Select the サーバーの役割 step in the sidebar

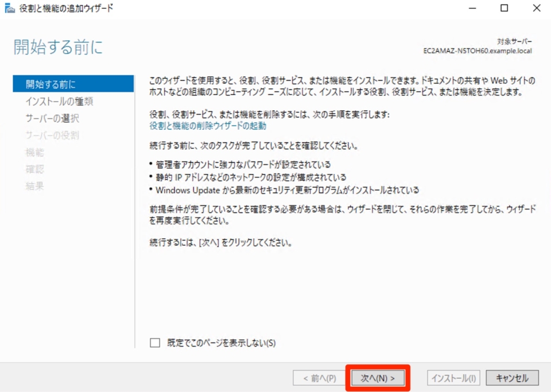pyautogui.click(x=52, y=135)
